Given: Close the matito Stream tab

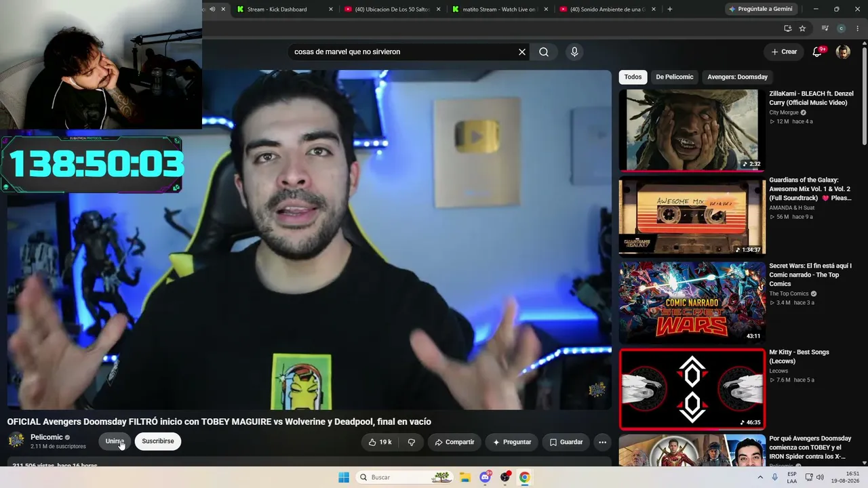Looking at the screenshot, I should (x=546, y=9).
